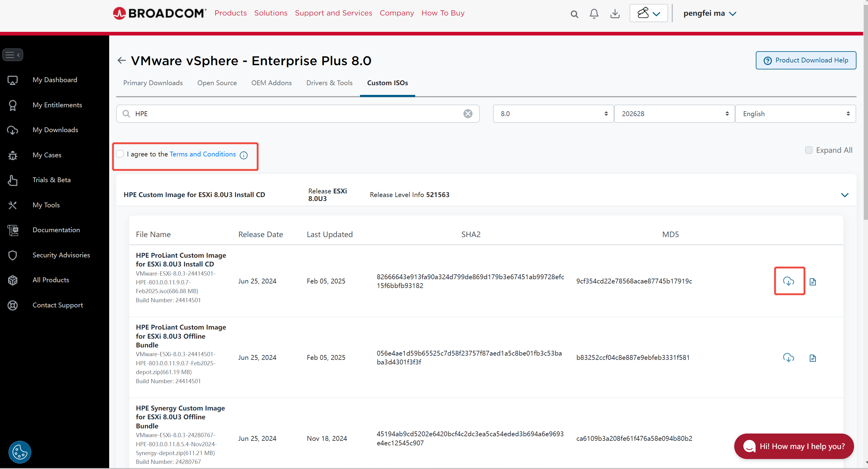868x469 pixels.
Task: Enable the Expand All checkbox
Action: click(809, 150)
